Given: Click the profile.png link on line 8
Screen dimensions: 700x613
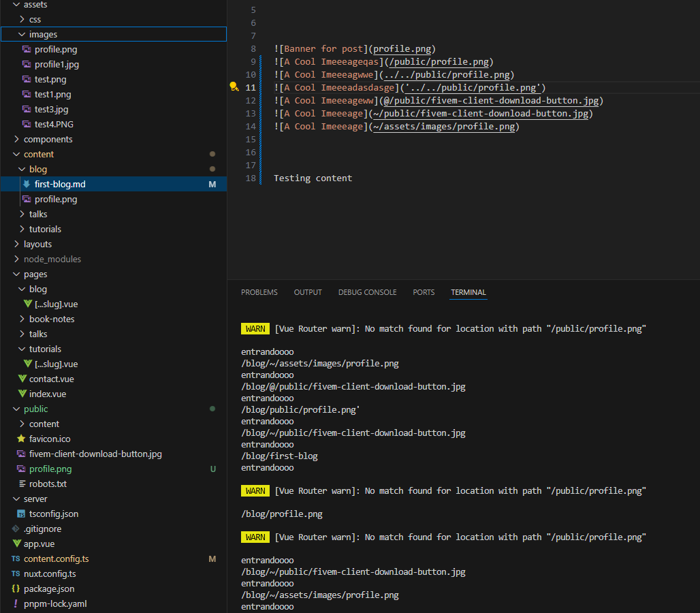Looking at the screenshot, I should (402, 48).
